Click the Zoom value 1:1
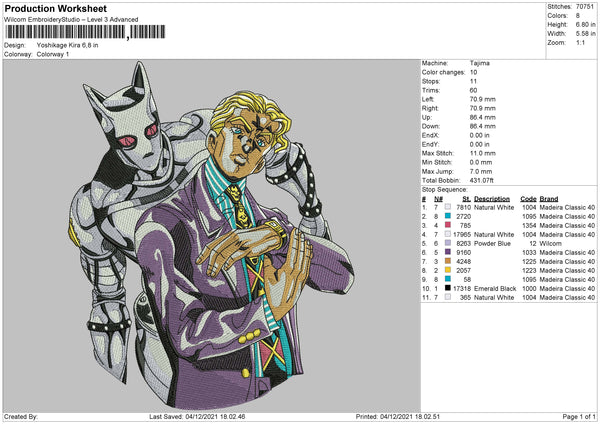The height and width of the screenshot is (424, 600). (x=580, y=42)
